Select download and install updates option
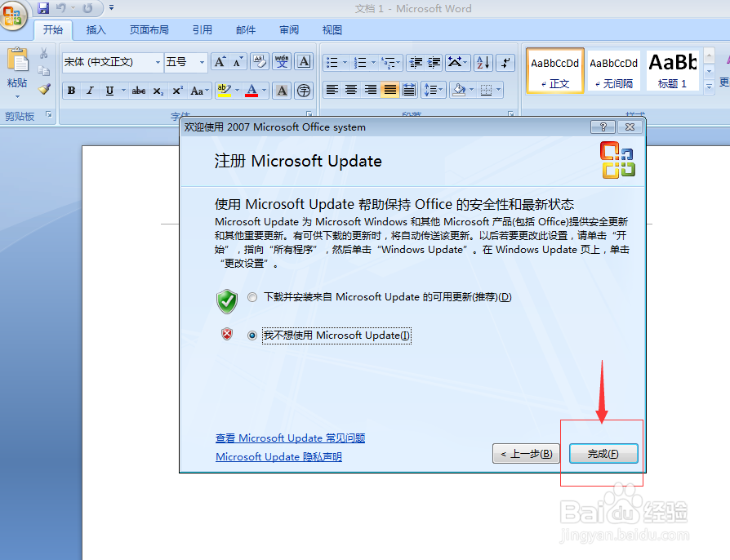 (x=251, y=297)
